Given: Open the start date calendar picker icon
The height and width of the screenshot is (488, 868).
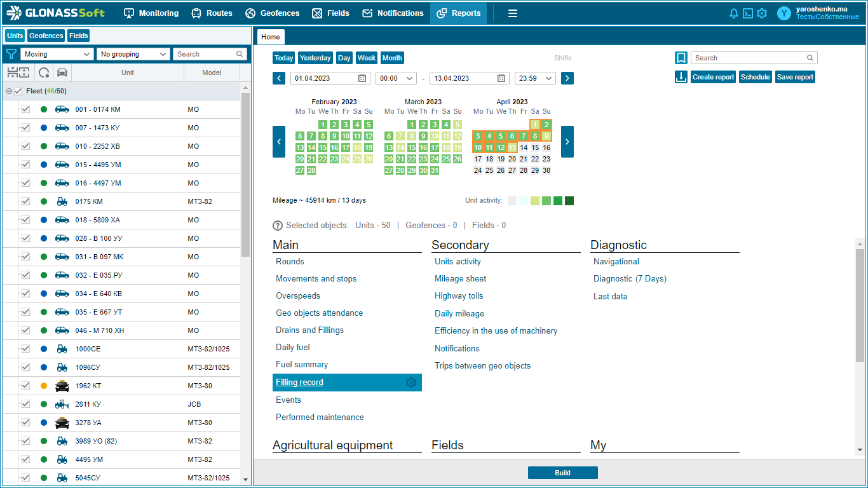Looking at the screenshot, I should coord(362,78).
